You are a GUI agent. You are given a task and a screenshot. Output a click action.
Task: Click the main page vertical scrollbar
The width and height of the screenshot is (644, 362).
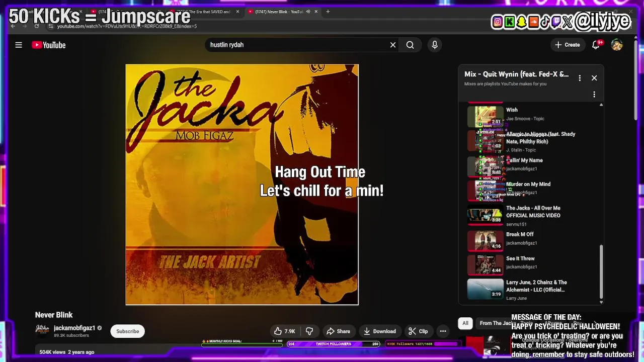pos(635,80)
